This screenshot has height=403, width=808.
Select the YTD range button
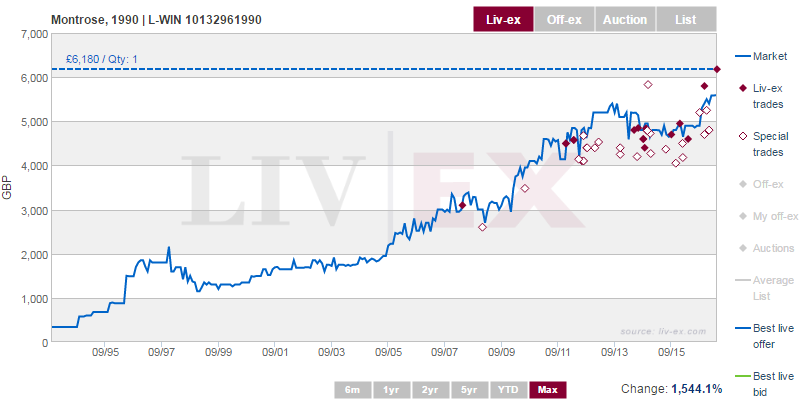tap(508, 390)
